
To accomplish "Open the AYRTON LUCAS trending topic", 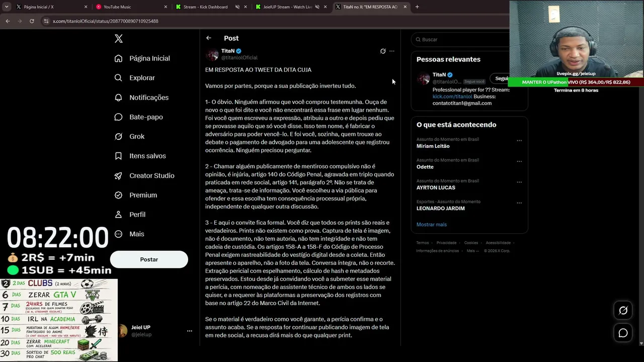I will click(x=436, y=188).
